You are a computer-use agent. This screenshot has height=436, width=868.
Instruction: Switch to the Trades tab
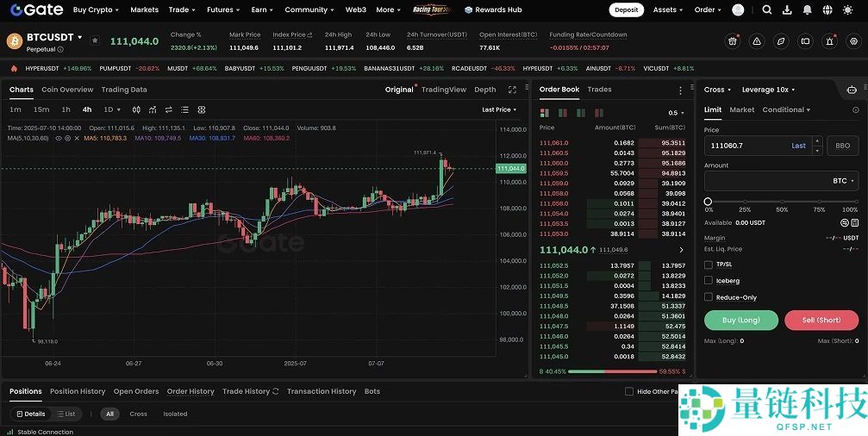pos(600,89)
